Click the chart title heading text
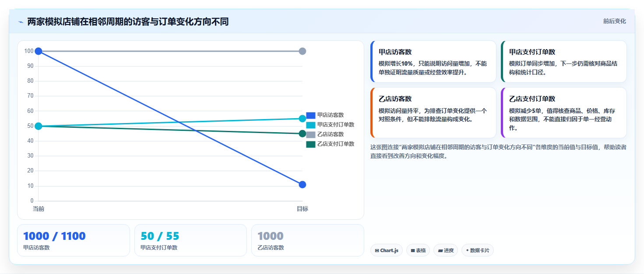 [128, 22]
